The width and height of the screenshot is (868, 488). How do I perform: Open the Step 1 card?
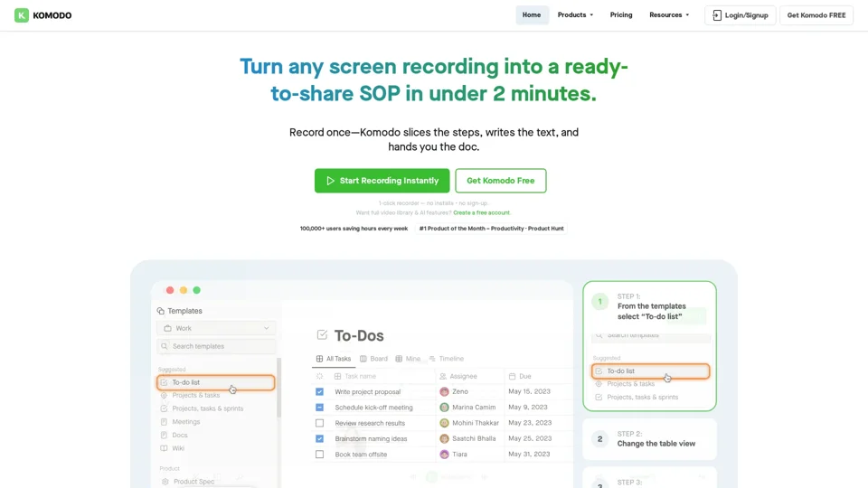click(649, 346)
